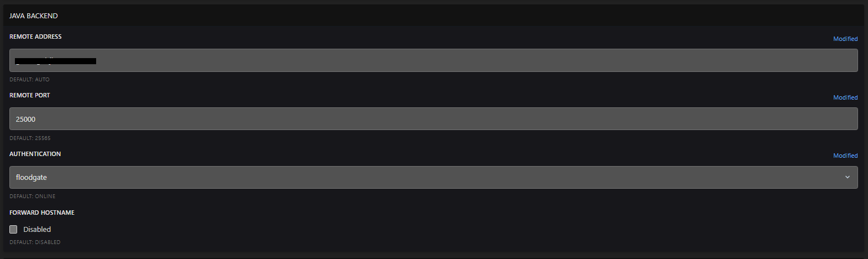Click the Modified link for Remote Port
This screenshot has height=259, width=868.
point(845,97)
